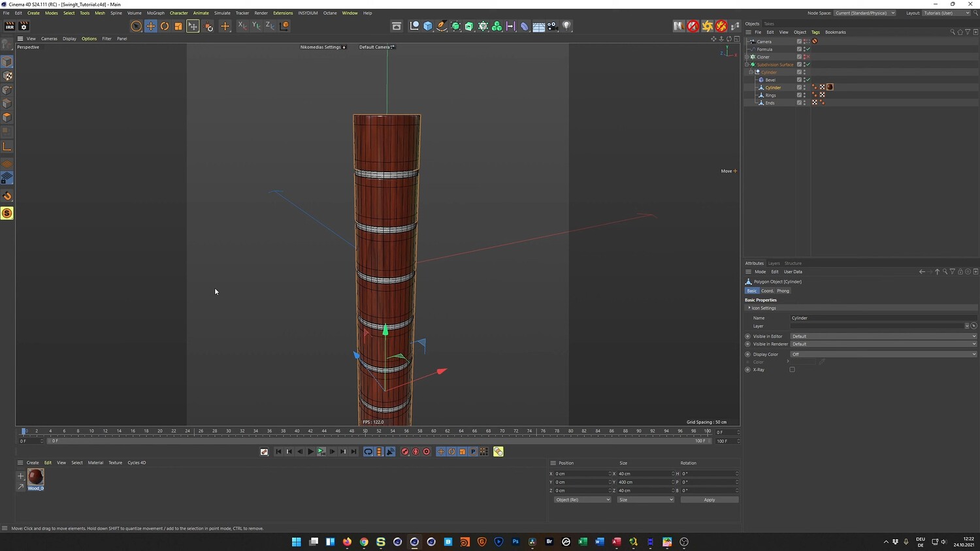Image resolution: width=980 pixels, height=551 pixels.
Task: Select the Scale tool in the top toolbar
Action: click(178, 26)
